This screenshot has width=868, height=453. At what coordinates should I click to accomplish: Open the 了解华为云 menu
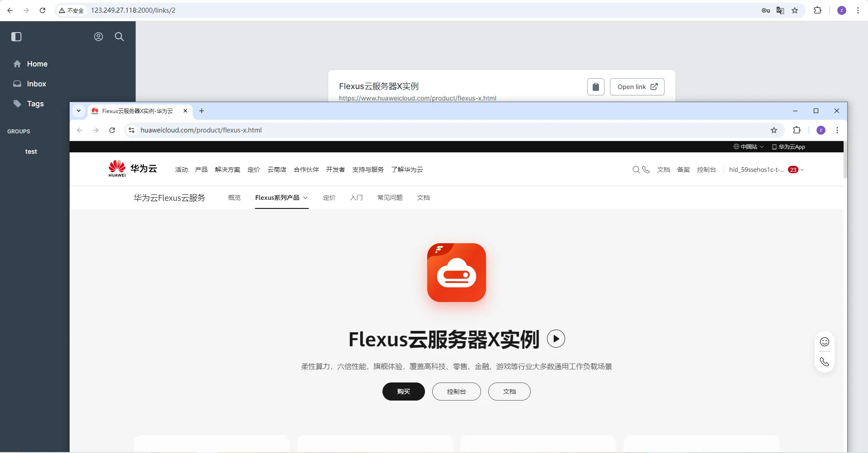(407, 170)
